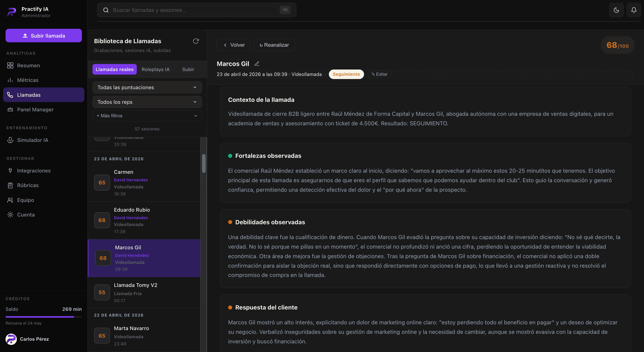Click the Reanalizar button
Screen dimensions: 644x352
274,45
